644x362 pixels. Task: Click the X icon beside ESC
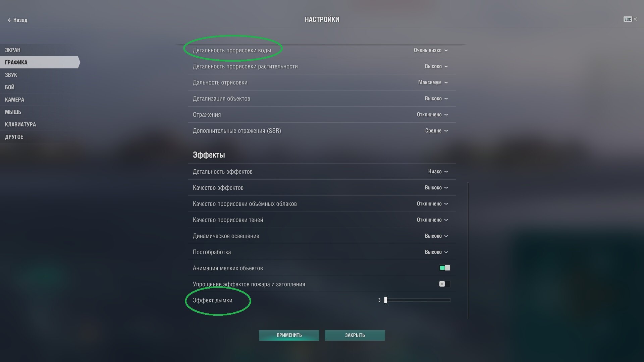[635, 19]
